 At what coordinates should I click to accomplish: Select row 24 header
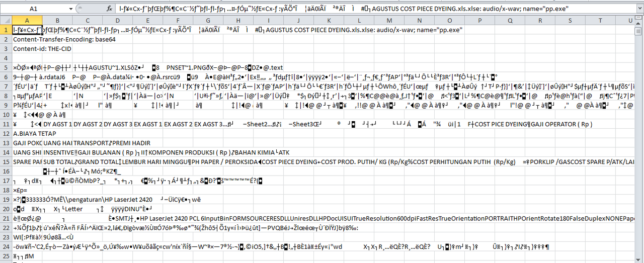[6, 247]
